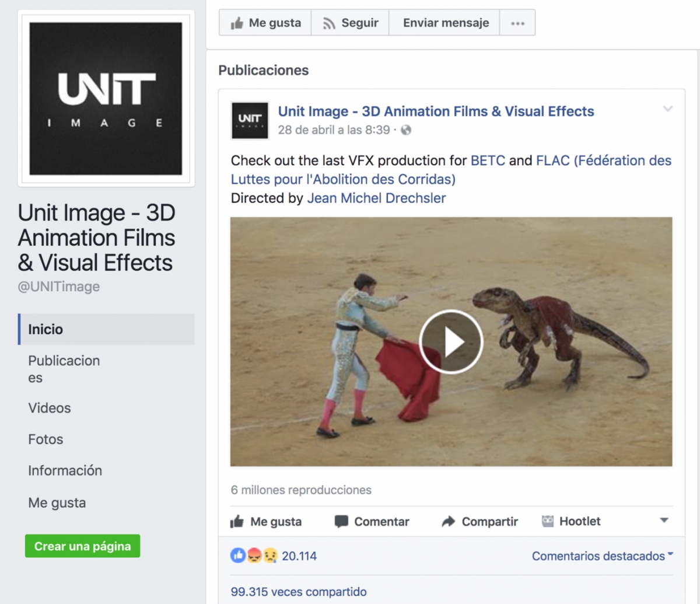Expand the post options chevron
The height and width of the screenshot is (604, 700).
(668, 109)
